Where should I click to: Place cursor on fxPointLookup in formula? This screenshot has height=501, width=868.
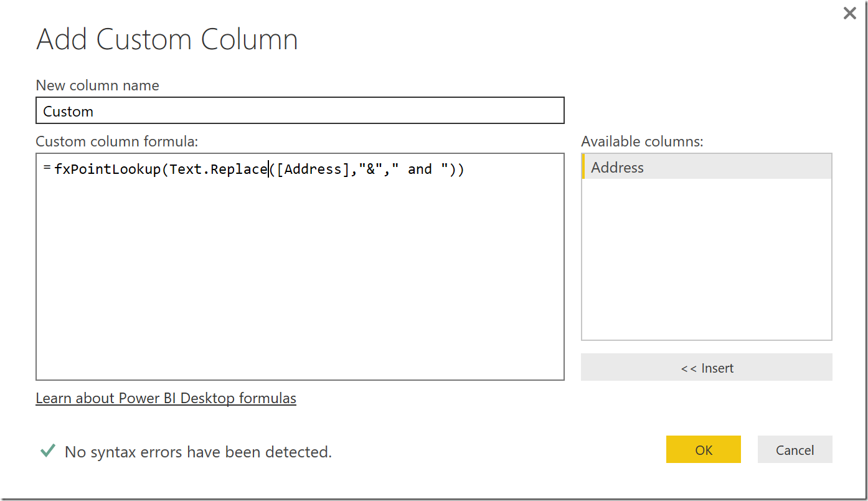click(x=107, y=169)
